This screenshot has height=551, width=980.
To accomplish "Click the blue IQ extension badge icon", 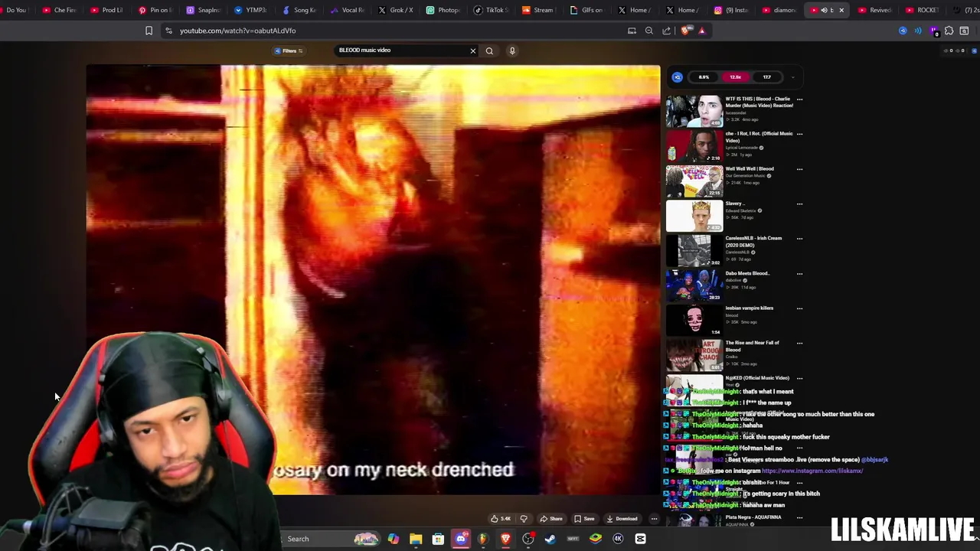I will click(x=677, y=77).
